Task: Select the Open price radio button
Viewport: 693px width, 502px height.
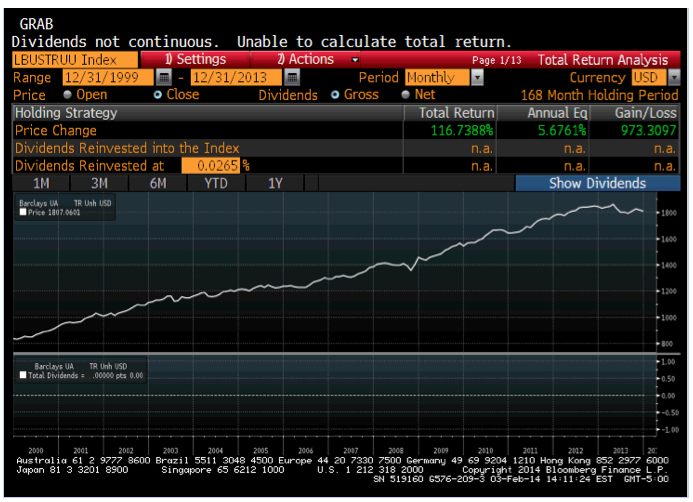Action: pos(65,95)
